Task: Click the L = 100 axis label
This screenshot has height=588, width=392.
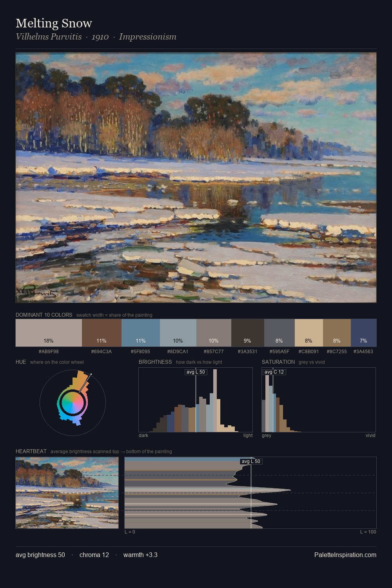Action: (368, 532)
